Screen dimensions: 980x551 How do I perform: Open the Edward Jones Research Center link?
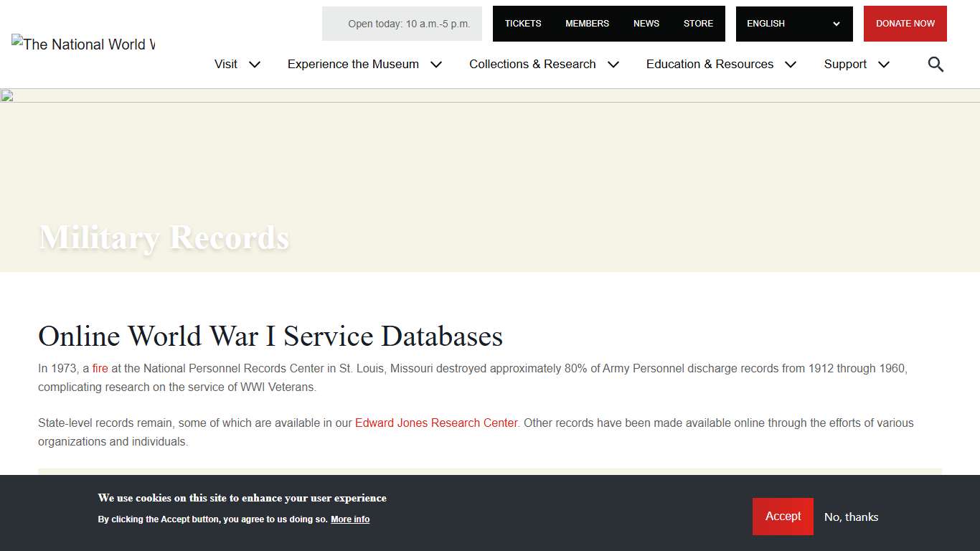click(x=436, y=423)
